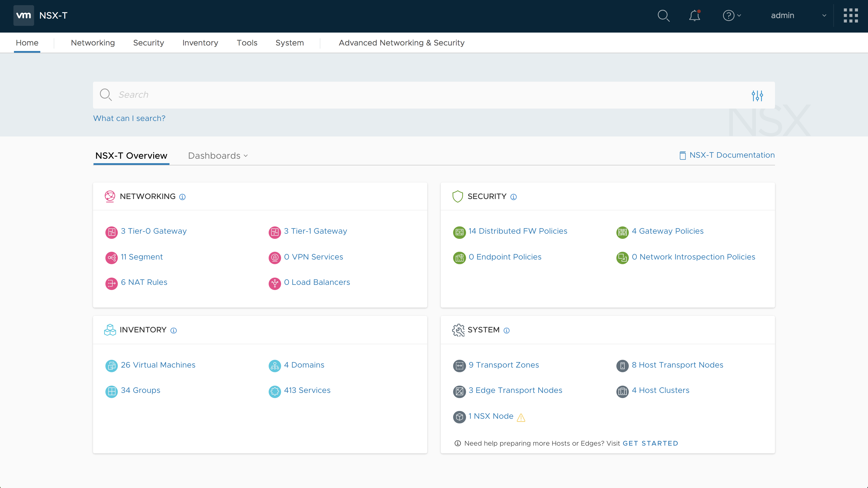The width and height of the screenshot is (868, 488).
Task: Open 3 Tier-1 Gateway link
Action: [315, 231]
